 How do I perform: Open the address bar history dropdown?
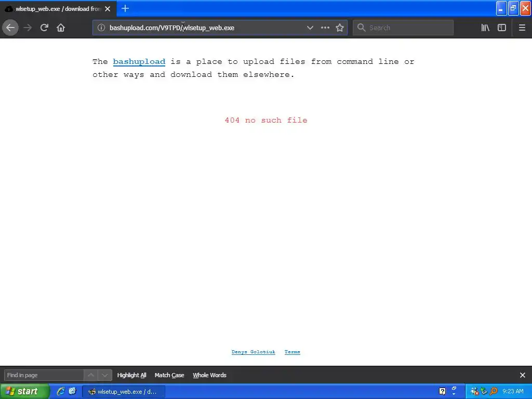click(310, 28)
